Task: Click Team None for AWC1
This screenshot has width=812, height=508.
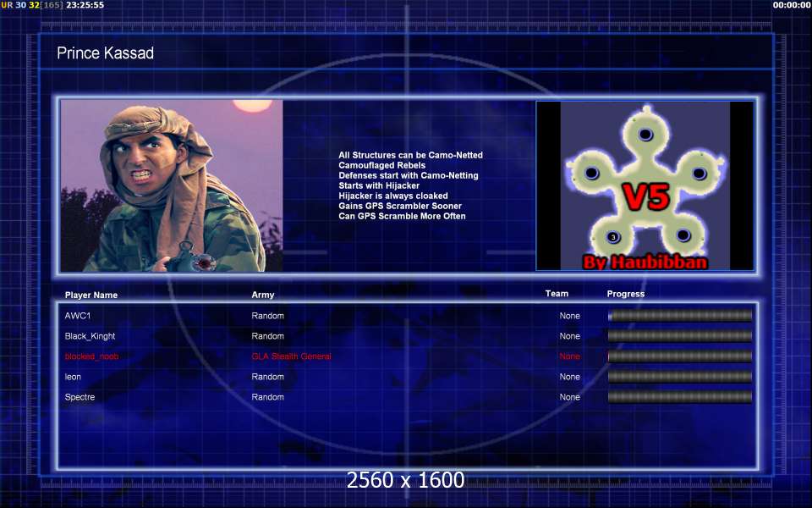Action: [569, 316]
